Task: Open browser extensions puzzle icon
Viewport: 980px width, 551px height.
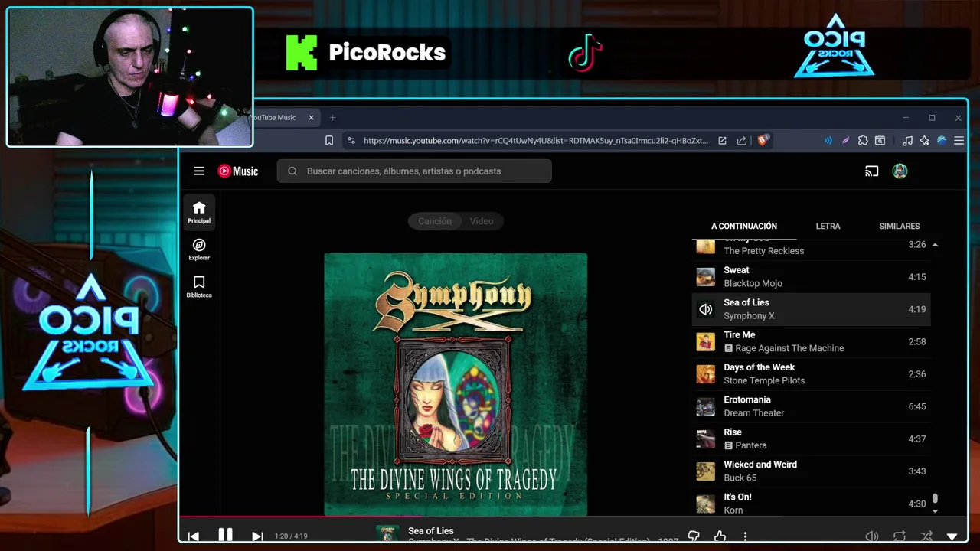Action: click(x=863, y=141)
